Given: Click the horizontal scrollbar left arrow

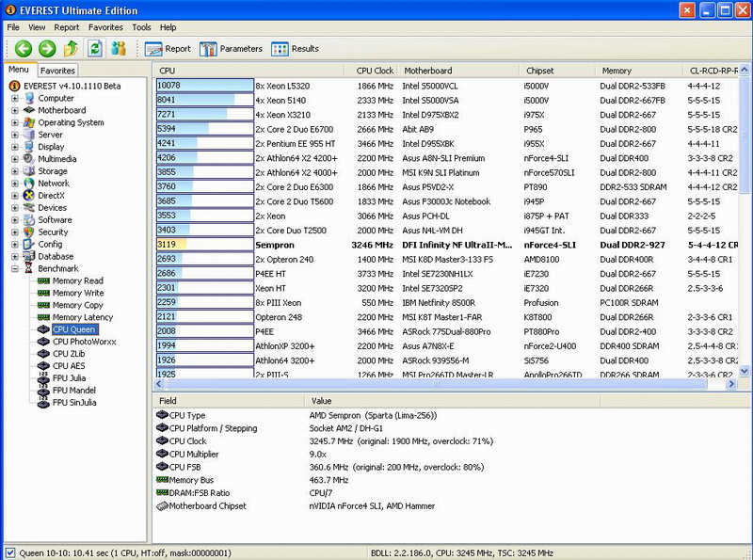Looking at the screenshot, I should (159, 384).
